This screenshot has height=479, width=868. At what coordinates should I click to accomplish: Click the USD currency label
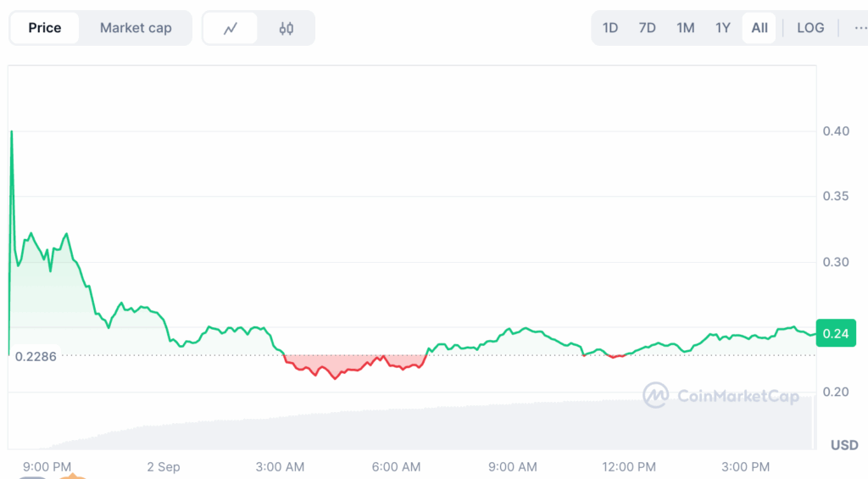(843, 445)
